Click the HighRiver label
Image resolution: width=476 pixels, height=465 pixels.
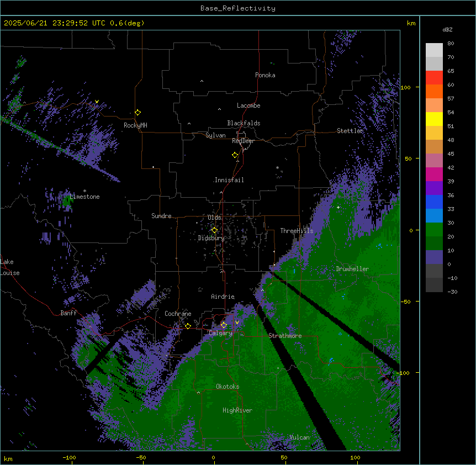tap(237, 410)
